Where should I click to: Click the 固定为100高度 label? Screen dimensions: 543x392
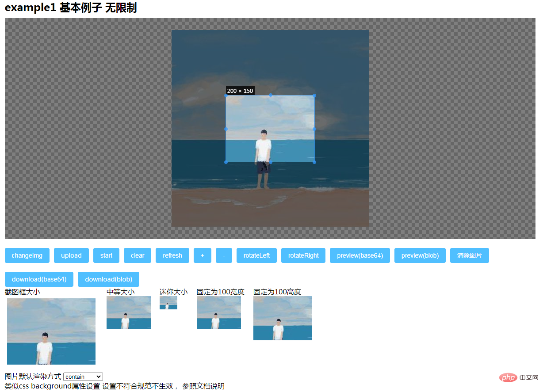tap(277, 292)
